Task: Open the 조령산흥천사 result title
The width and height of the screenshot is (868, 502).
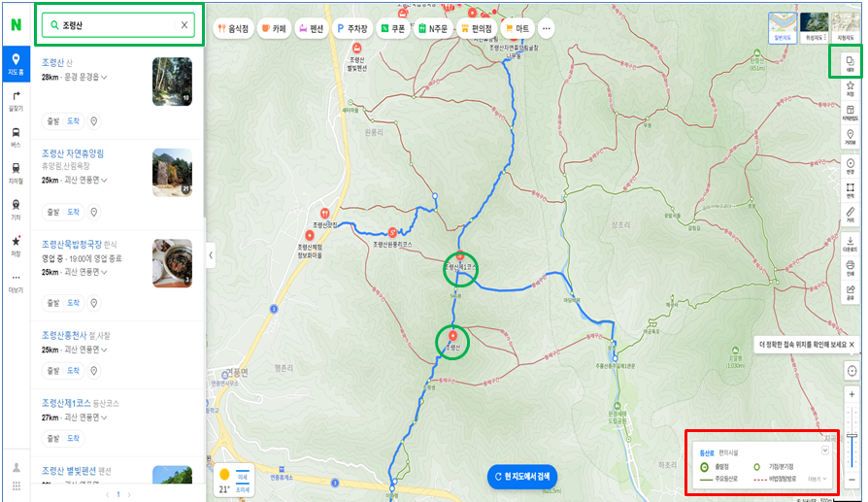Action: click(x=64, y=335)
